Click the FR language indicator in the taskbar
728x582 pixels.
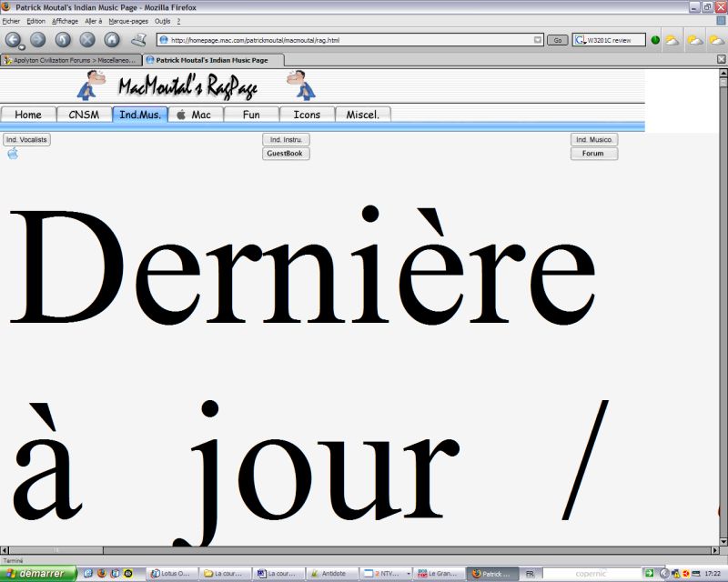(x=530, y=574)
